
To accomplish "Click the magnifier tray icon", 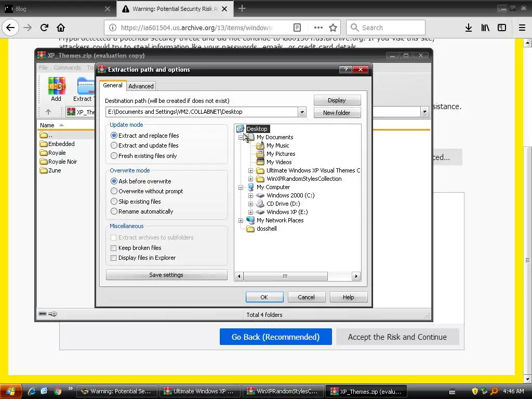I will point(495,391).
